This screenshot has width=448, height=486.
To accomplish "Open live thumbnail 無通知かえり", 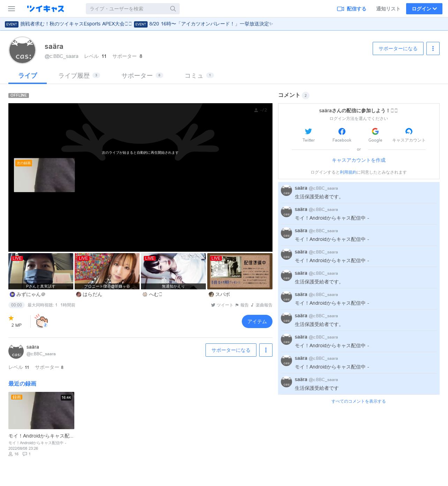I will [173, 271].
